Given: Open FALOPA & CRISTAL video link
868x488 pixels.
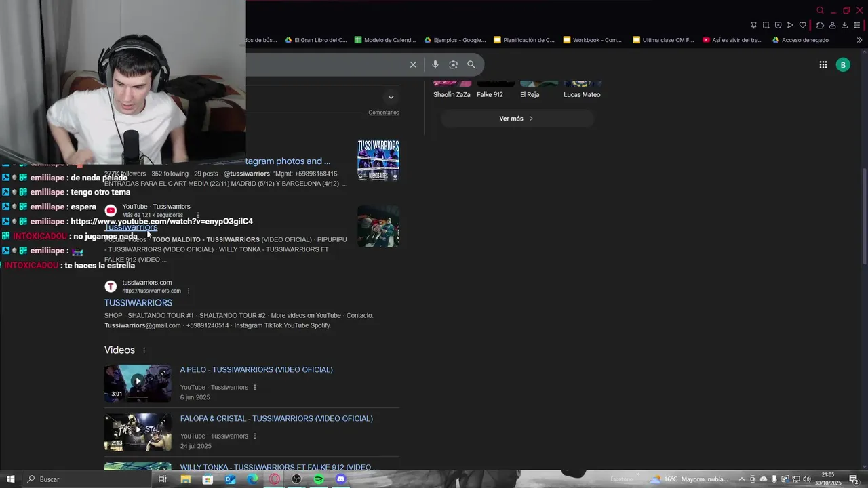Looking at the screenshot, I should (x=277, y=418).
